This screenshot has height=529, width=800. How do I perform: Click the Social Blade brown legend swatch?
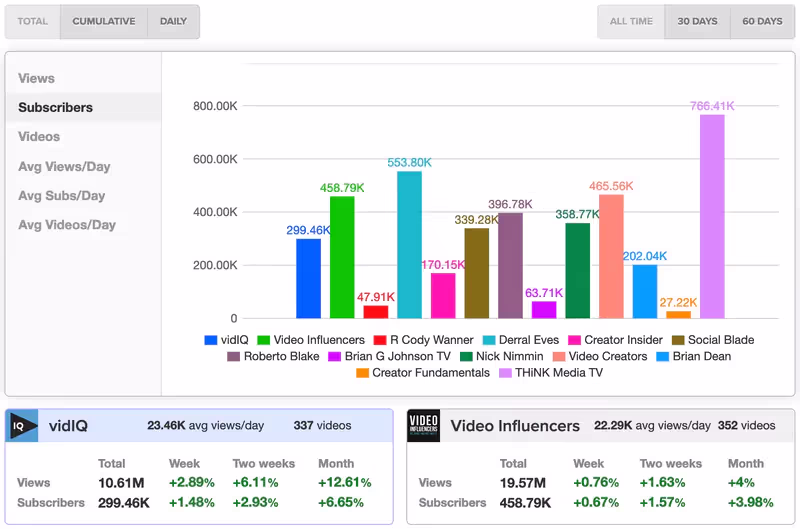pos(678,340)
